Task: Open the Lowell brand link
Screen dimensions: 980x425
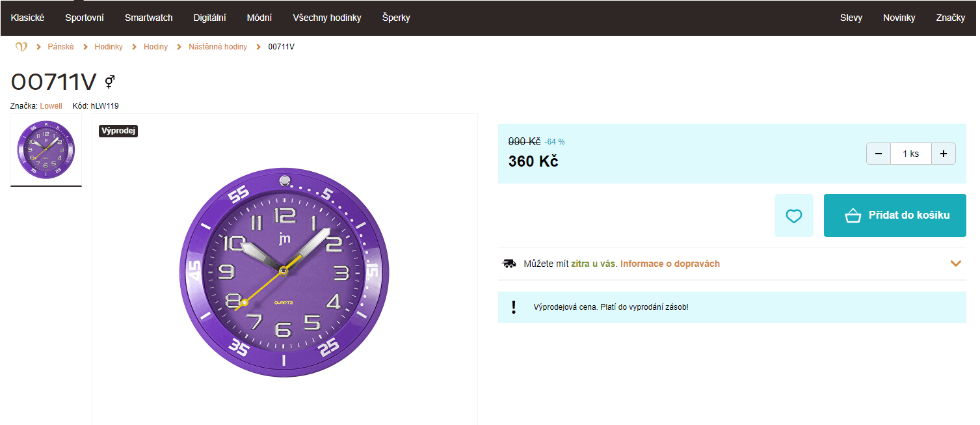Action: coord(51,106)
